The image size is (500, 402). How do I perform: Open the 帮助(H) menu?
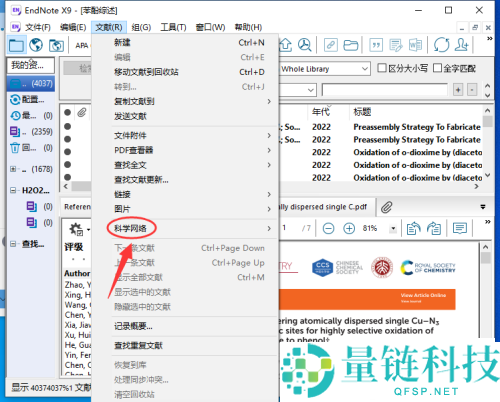click(248, 27)
